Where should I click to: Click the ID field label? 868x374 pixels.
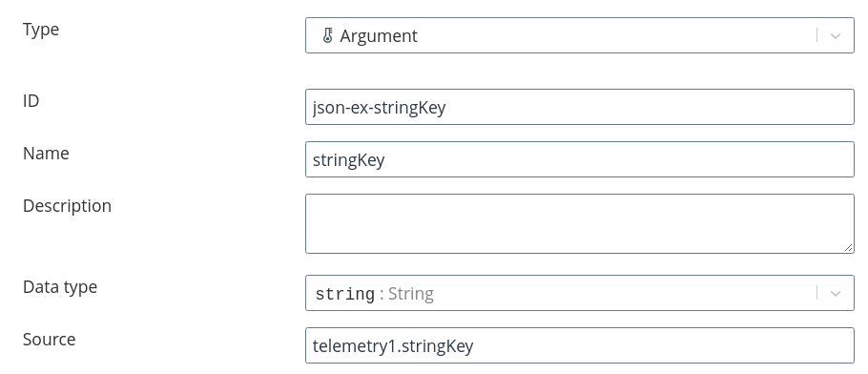click(31, 101)
